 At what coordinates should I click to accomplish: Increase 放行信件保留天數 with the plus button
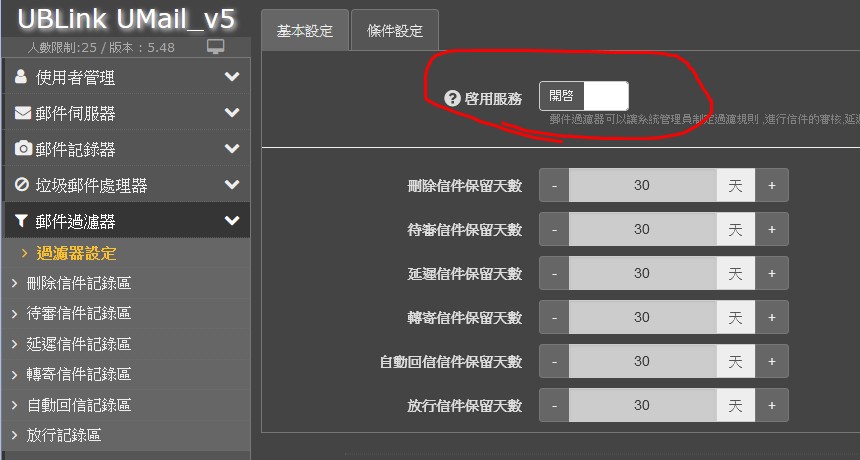tap(772, 405)
